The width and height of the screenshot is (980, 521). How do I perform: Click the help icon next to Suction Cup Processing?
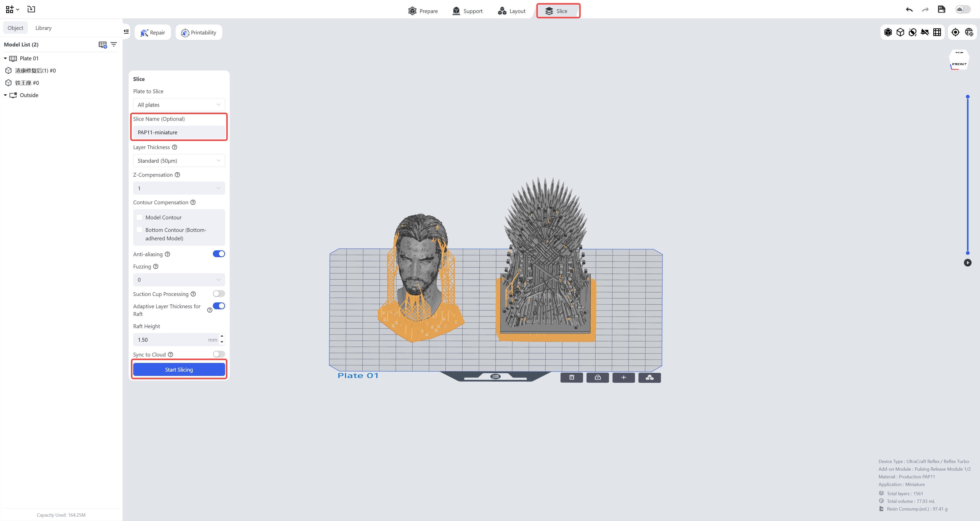tap(193, 294)
